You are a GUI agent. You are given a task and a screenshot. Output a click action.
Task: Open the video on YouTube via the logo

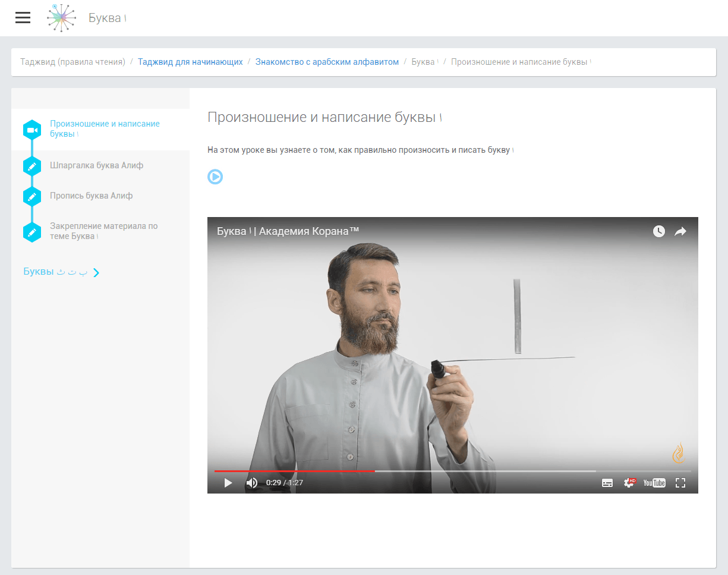654,483
